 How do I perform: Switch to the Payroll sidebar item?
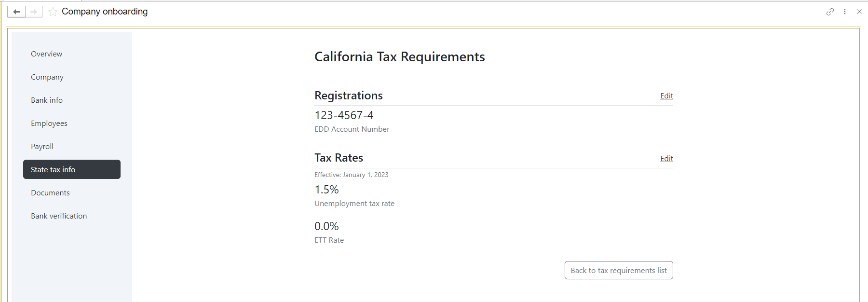(x=42, y=146)
